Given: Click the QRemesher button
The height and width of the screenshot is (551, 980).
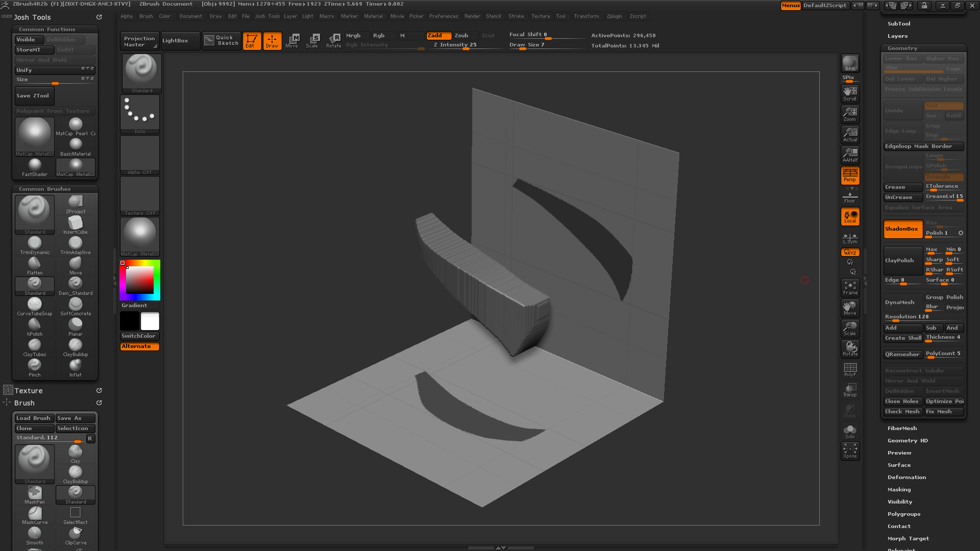Looking at the screenshot, I should [902, 355].
